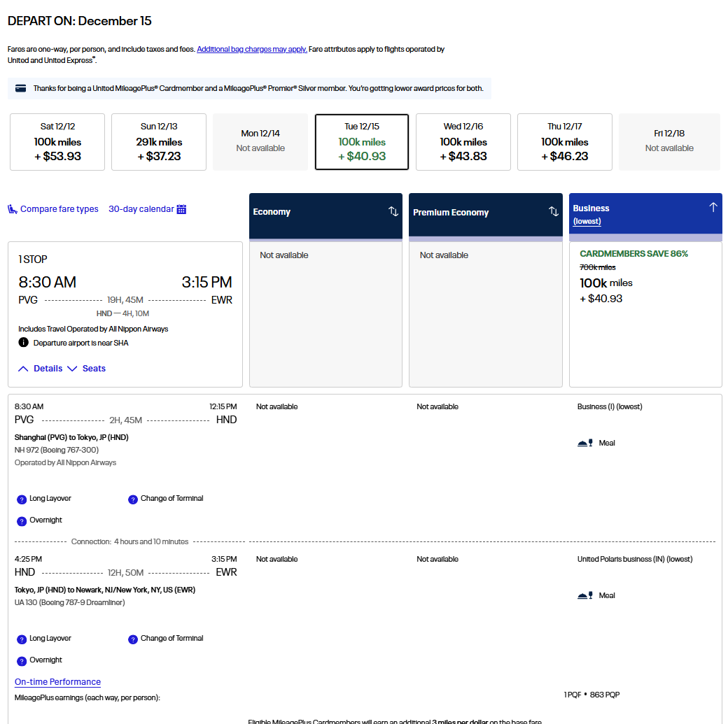Click Overnight help icon under HND-EWR segment
The height and width of the screenshot is (724, 728).
(x=22, y=661)
